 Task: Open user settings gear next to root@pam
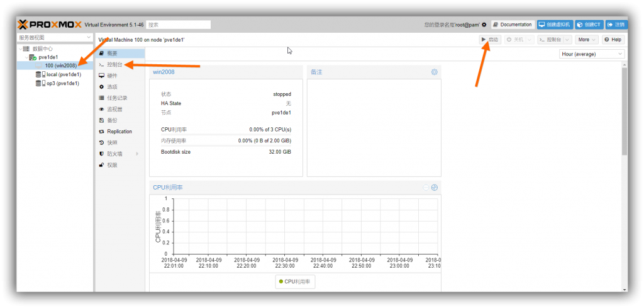click(484, 25)
